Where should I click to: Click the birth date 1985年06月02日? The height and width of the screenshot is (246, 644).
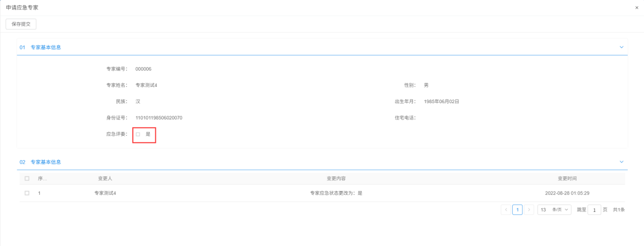(x=442, y=102)
